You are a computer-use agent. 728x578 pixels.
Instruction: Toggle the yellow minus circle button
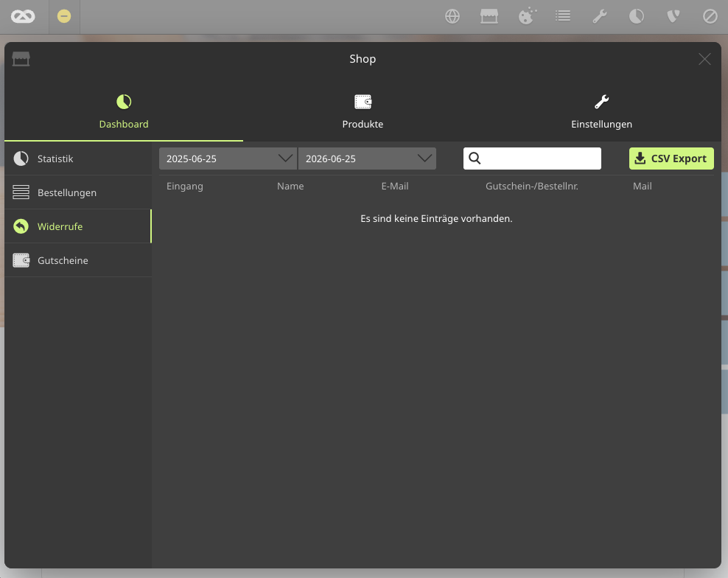click(x=64, y=16)
